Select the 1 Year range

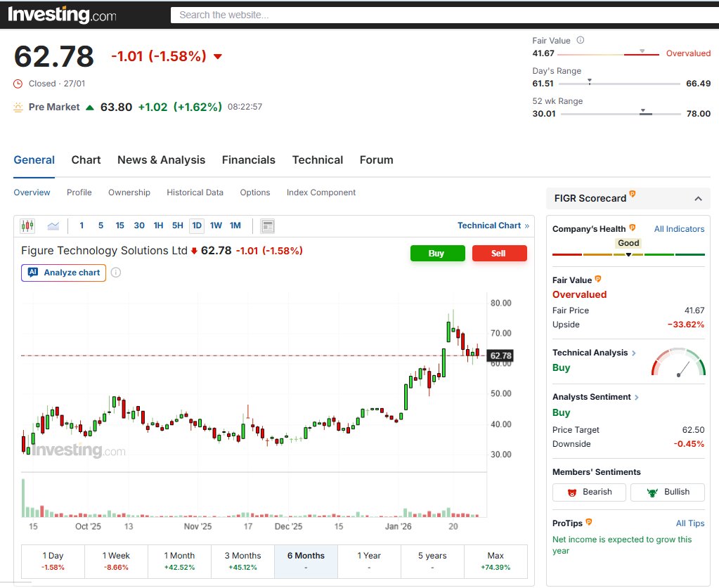(x=369, y=561)
